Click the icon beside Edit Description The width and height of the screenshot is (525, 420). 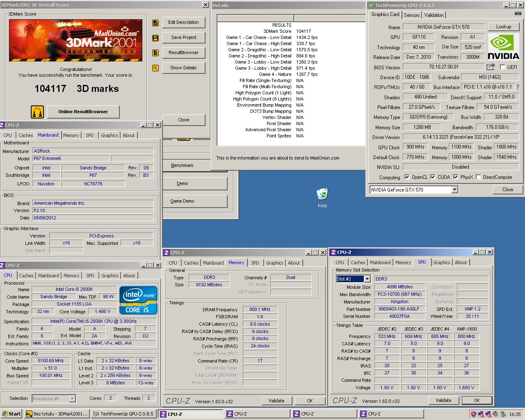pyautogui.click(x=155, y=23)
